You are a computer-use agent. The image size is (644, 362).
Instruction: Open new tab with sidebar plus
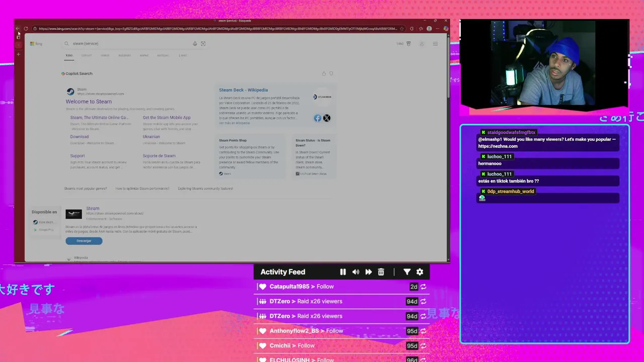(19, 54)
